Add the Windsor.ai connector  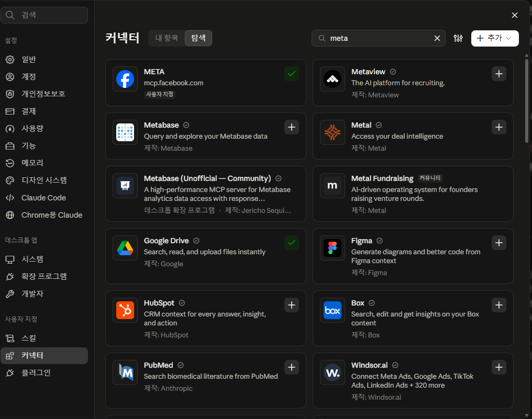(x=498, y=367)
